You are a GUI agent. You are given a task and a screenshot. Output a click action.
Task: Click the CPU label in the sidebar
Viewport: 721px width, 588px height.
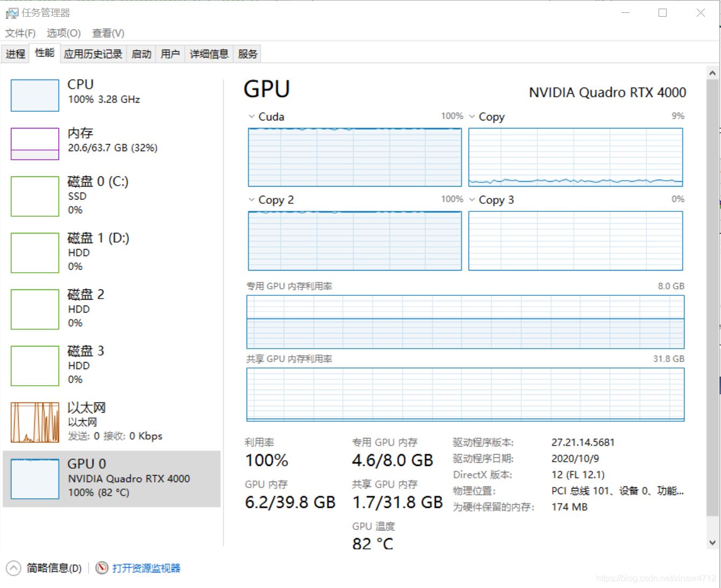(x=81, y=84)
